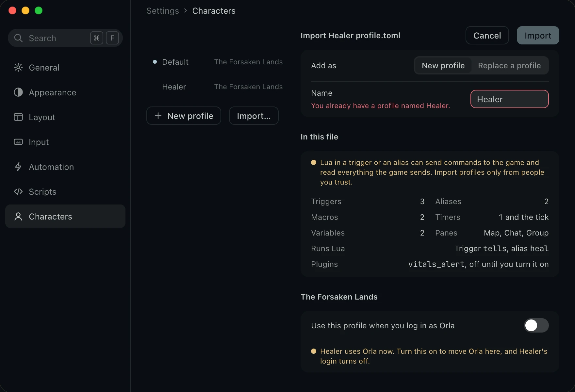575x392 pixels.
Task: Click the 'You already have a profile named Healer.' error
Action: pyautogui.click(x=381, y=106)
